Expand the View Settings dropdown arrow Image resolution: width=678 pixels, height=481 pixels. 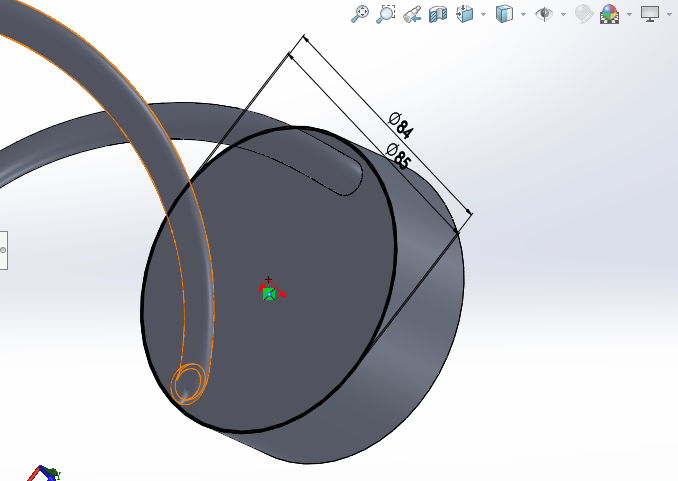click(x=669, y=14)
